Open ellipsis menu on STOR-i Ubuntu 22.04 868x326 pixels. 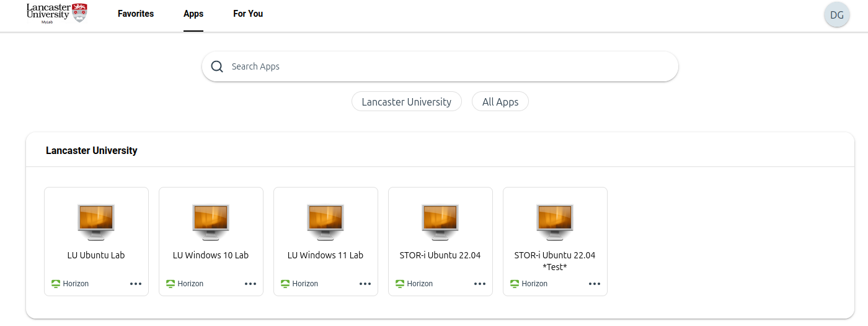(x=480, y=284)
